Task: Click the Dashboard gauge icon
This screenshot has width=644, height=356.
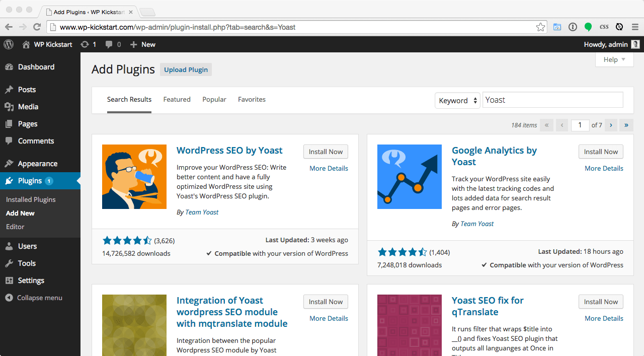Action: tap(9, 67)
